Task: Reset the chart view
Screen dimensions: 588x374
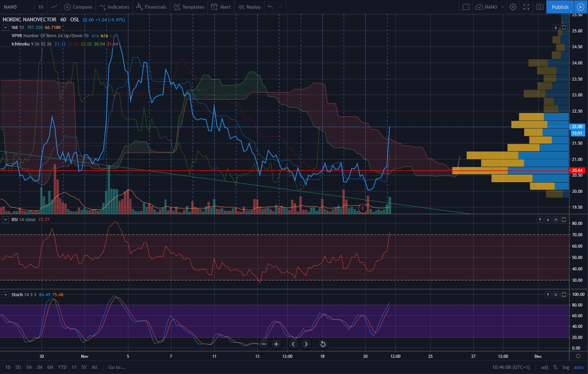Action: (323, 344)
